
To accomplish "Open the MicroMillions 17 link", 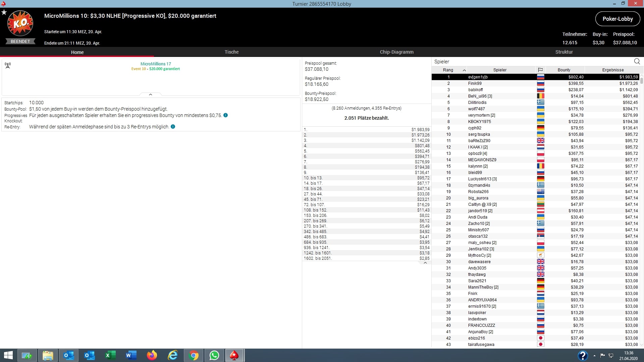I will click(156, 64).
